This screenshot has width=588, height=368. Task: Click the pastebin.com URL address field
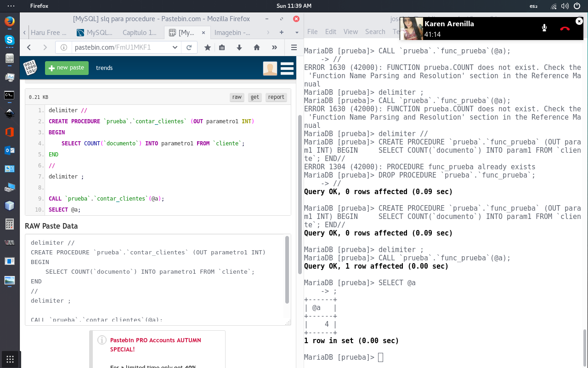tap(121, 47)
